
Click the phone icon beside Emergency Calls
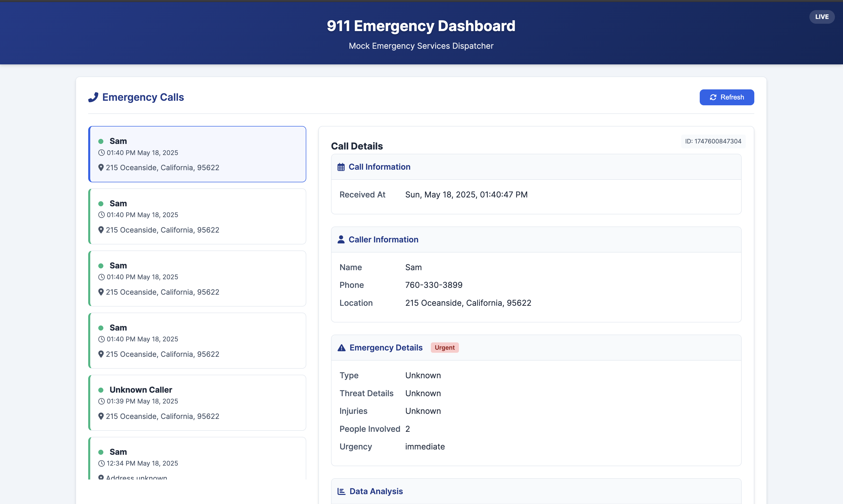(93, 97)
